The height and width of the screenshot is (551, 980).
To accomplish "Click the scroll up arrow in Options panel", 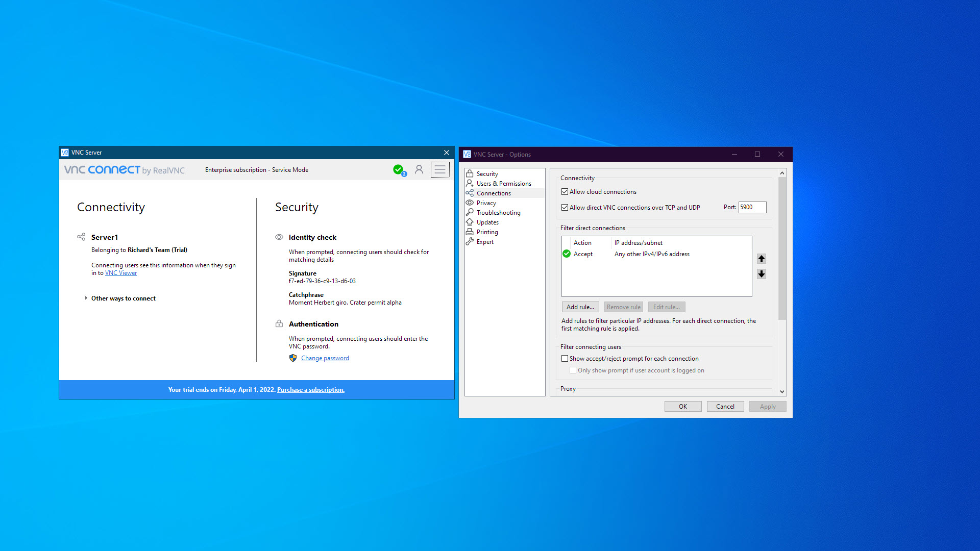I will (782, 173).
